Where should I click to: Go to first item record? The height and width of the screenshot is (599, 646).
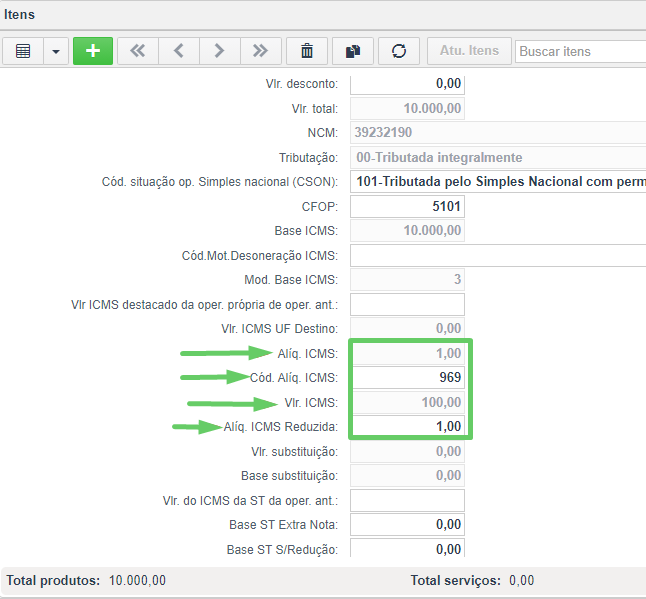tap(138, 51)
